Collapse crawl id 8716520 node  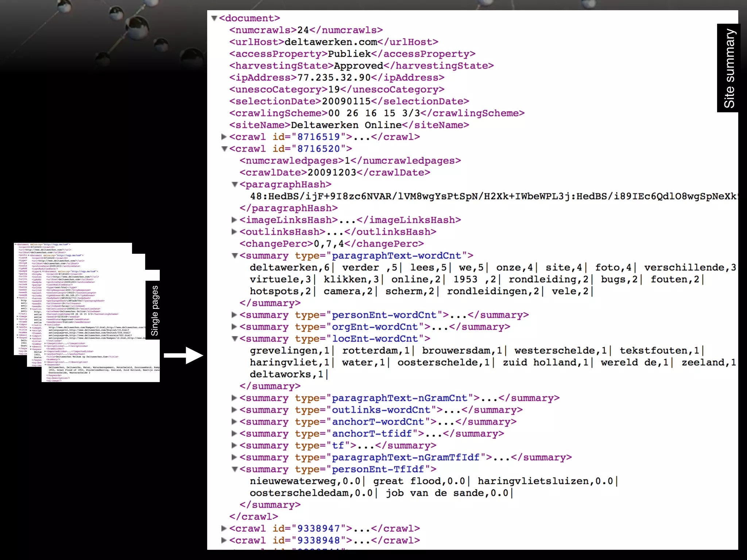[x=224, y=149]
